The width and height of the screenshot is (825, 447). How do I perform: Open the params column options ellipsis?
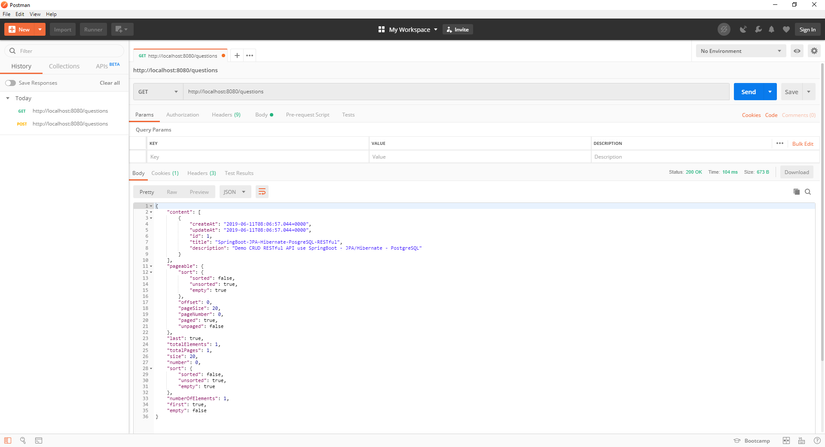pos(780,144)
